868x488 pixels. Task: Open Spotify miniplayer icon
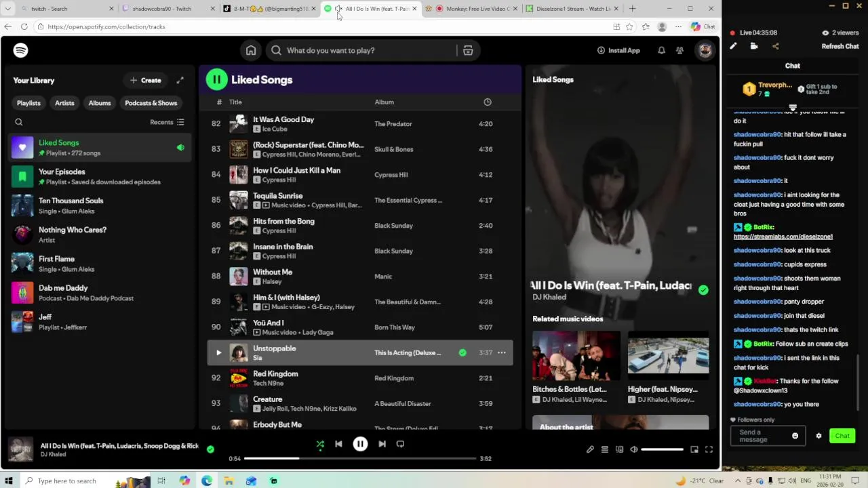[x=694, y=449]
